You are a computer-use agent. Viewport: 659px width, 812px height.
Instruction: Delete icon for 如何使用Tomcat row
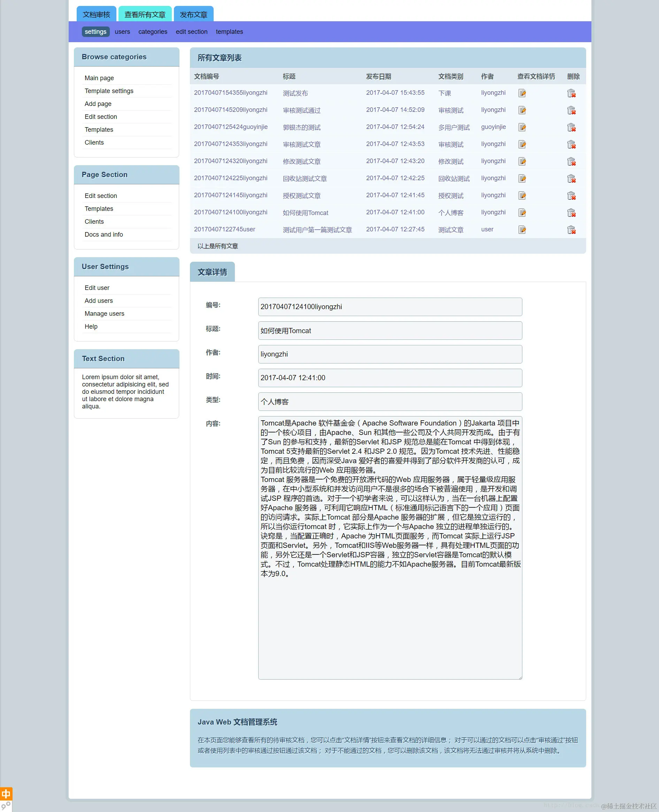(x=571, y=213)
